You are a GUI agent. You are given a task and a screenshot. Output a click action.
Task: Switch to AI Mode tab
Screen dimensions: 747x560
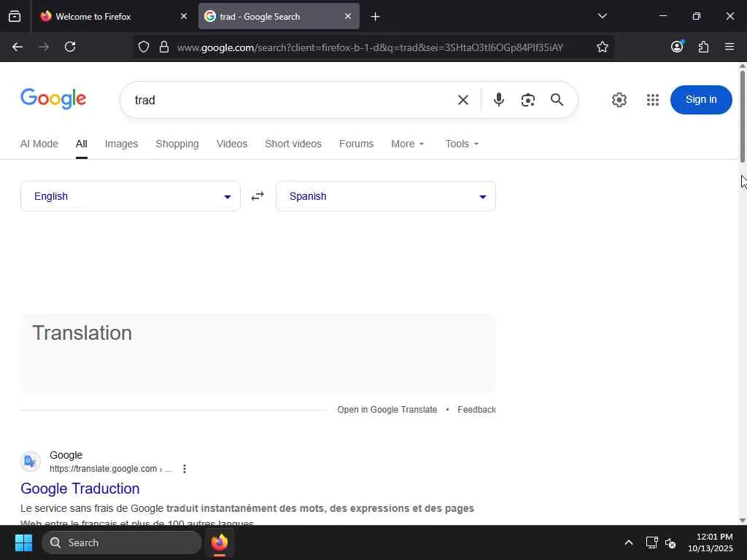(x=39, y=144)
